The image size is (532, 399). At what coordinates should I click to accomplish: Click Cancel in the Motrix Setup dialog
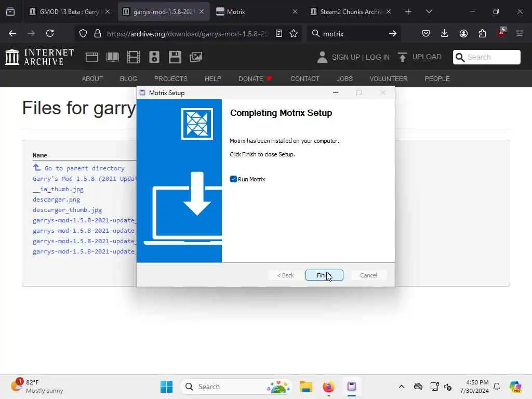click(x=368, y=275)
